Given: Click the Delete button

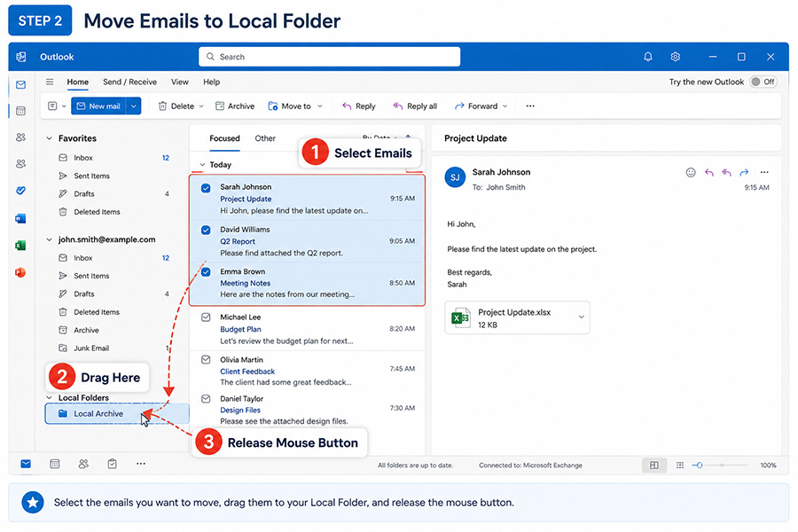Looking at the screenshot, I should [x=176, y=106].
